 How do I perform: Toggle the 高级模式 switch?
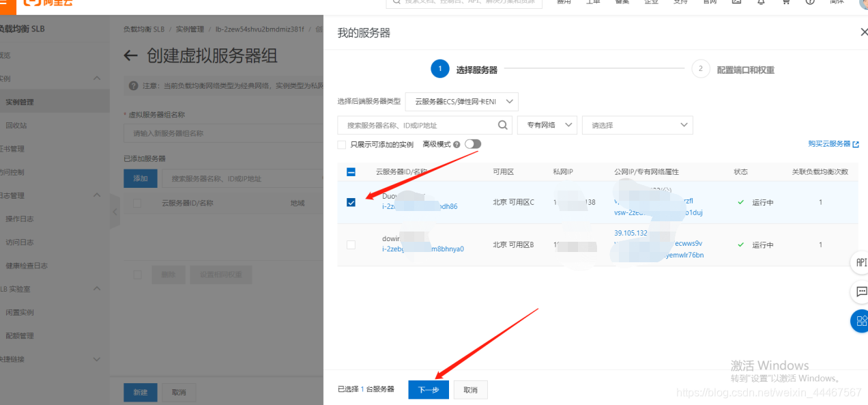(472, 144)
